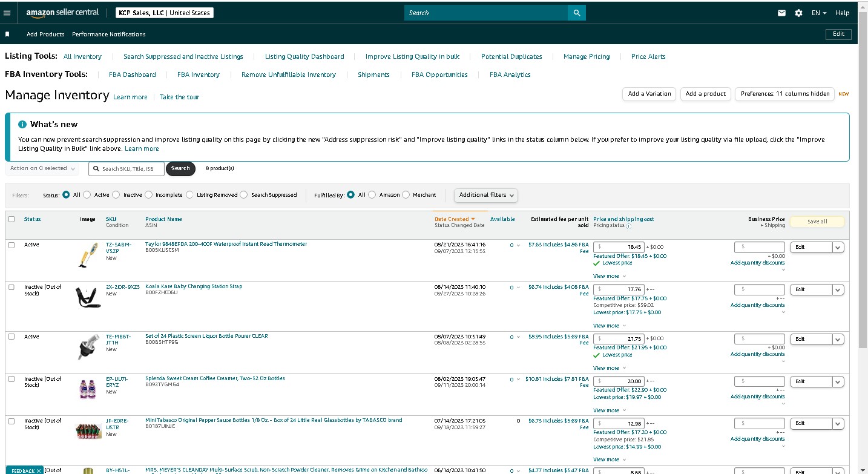Click the Add a Variation button

(649, 94)
